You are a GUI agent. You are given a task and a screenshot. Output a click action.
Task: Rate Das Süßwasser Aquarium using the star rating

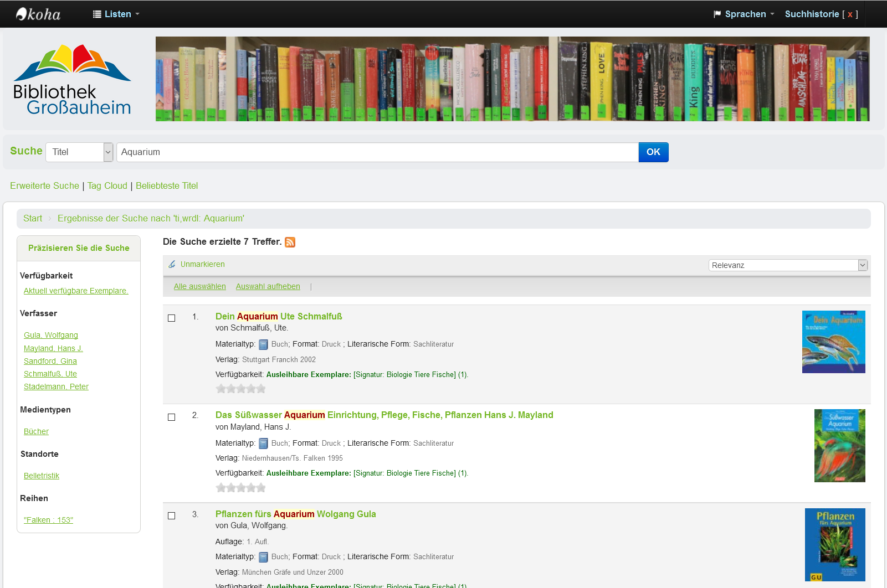tap(240, 488)
